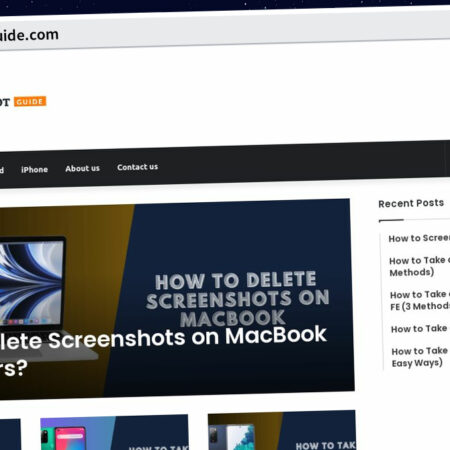This screenshot has height=450, width=450.
Task: Open the Delete Screenshots on MacBook featured banner
Action: 177,298
